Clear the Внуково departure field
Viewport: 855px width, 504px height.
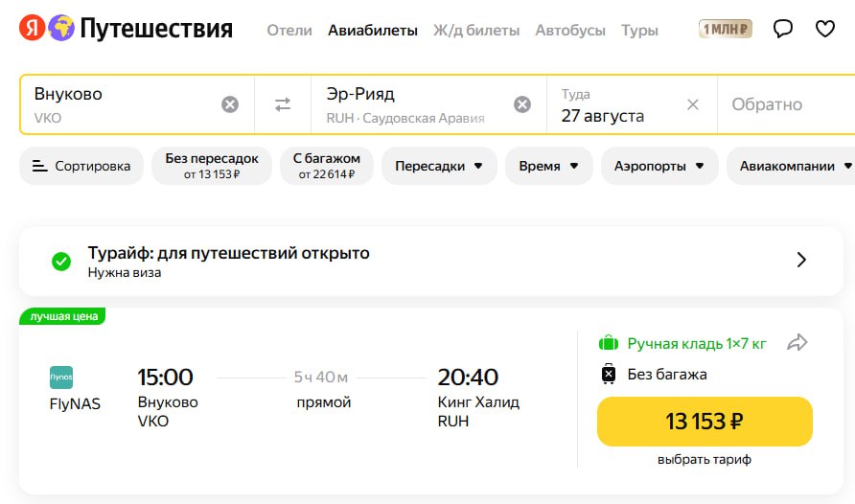230,104
